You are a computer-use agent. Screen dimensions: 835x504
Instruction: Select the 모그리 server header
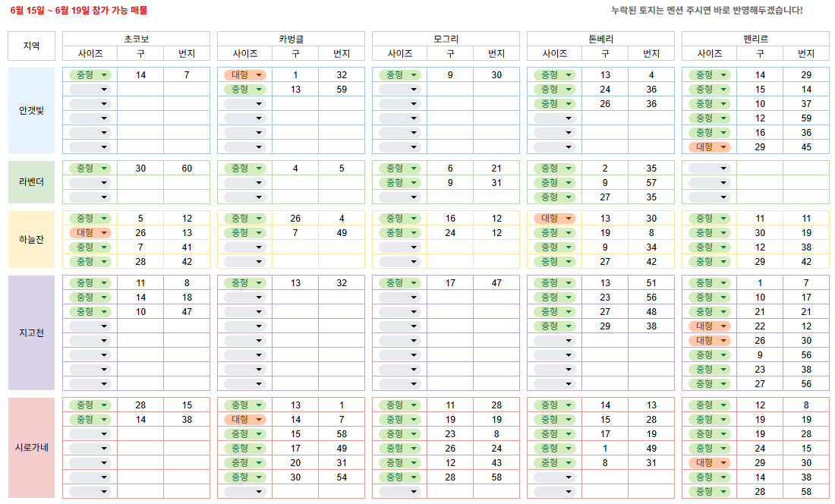(x=446, y=39)
